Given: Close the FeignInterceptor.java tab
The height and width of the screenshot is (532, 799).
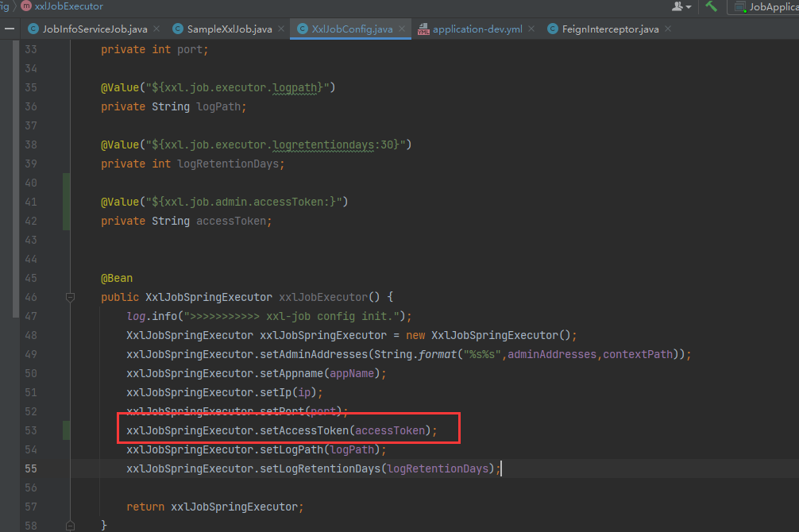Looking at the screenshot, I should pyautogui.click(x=667, y=29).
